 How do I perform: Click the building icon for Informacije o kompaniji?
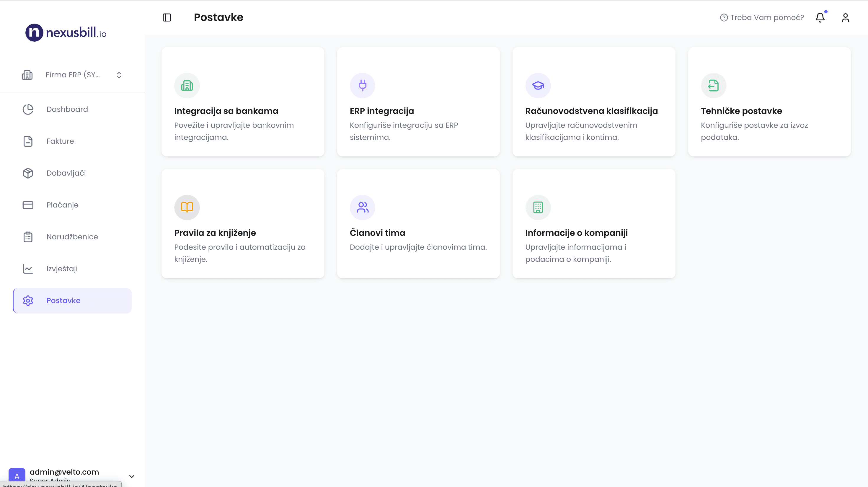pos(538,207)
